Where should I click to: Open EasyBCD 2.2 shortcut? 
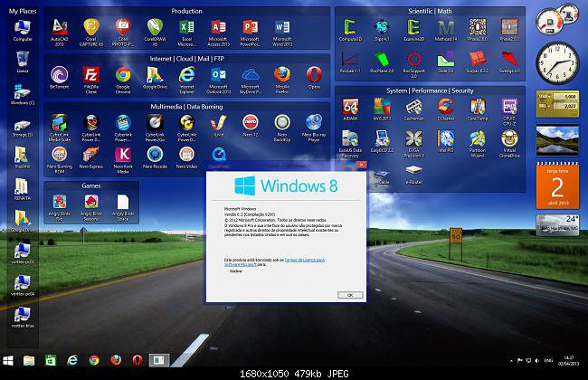click(382, 141)
